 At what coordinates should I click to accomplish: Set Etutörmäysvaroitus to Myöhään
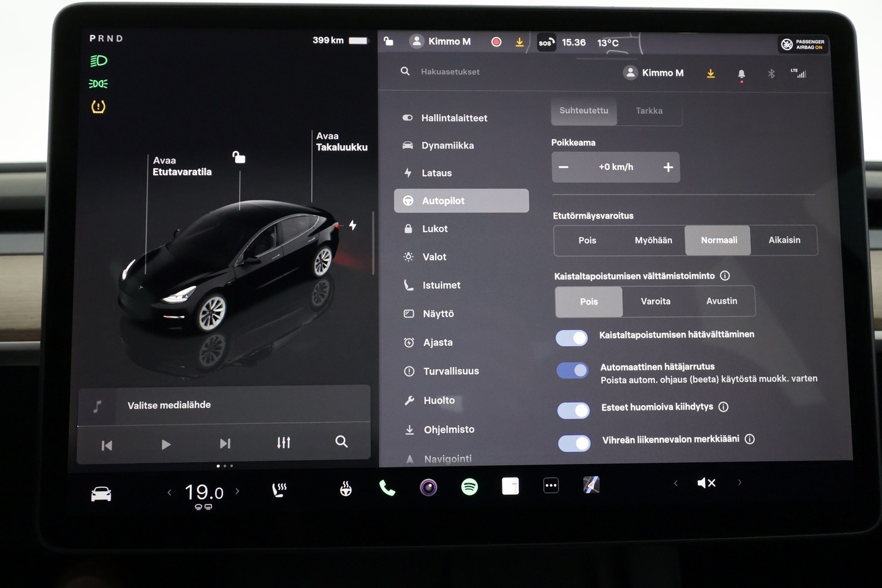pos(653,240)
